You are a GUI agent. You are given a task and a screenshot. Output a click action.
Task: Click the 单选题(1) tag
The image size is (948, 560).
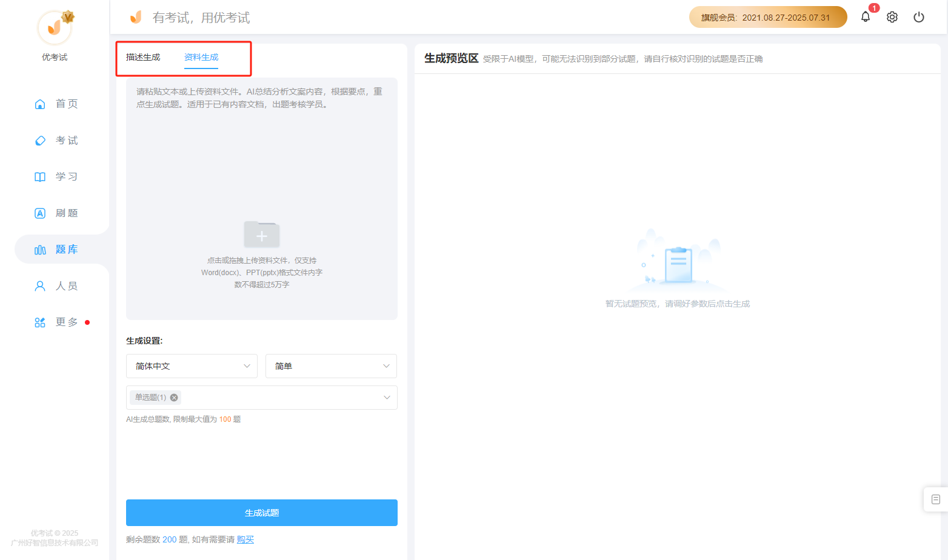(x=156, y=398)
